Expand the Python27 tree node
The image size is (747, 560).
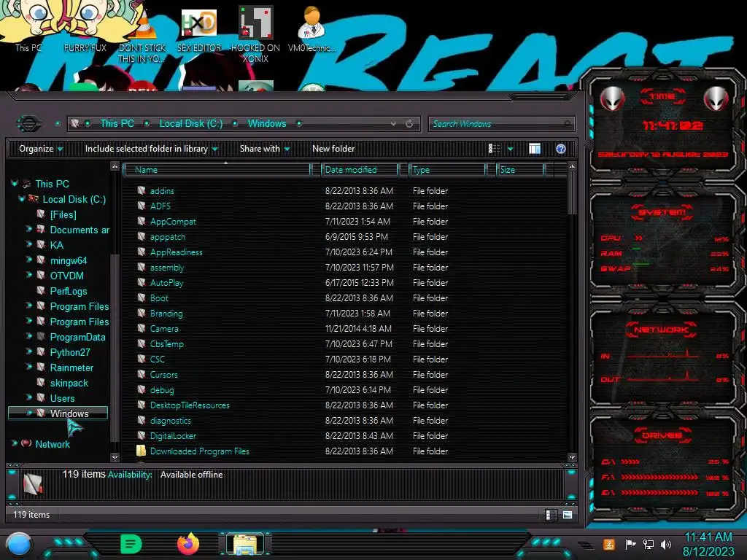point(28,351)
